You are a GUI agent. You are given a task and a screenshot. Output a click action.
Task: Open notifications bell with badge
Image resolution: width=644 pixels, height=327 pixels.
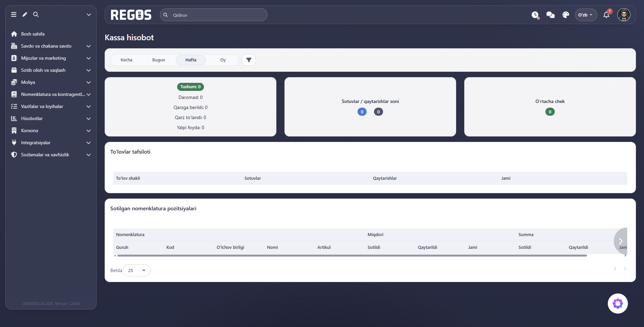coord(606,15)
